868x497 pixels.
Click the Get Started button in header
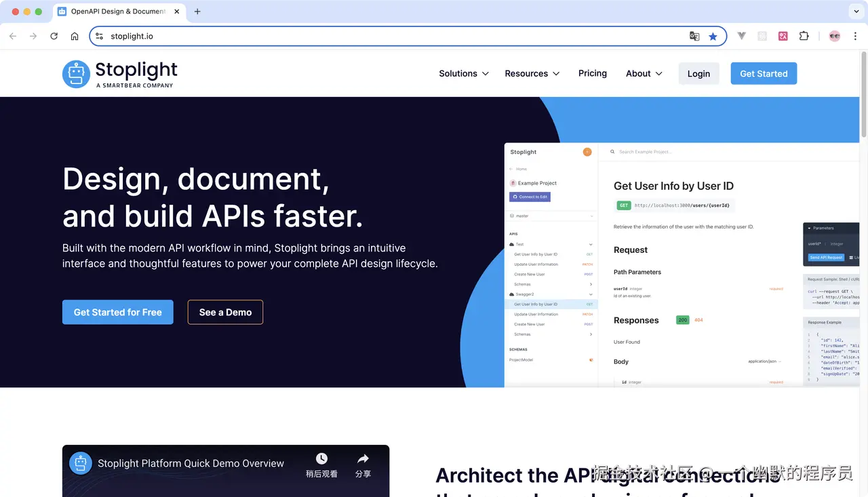[764, 73]
